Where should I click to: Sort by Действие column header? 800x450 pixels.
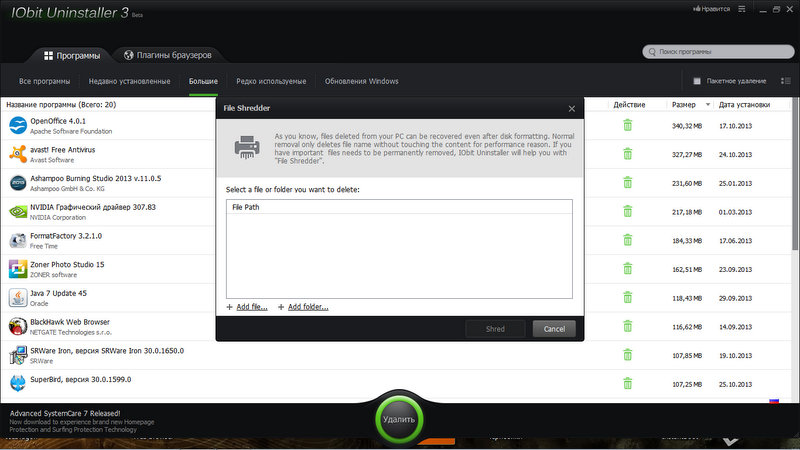tap(629, 105)
